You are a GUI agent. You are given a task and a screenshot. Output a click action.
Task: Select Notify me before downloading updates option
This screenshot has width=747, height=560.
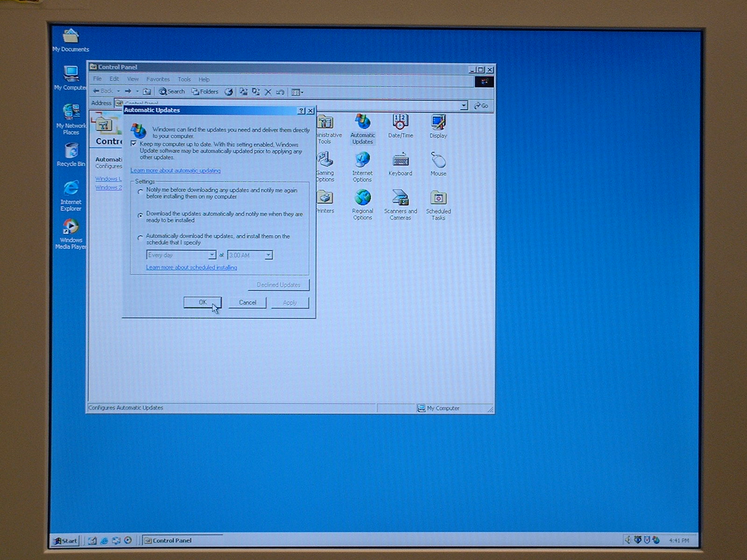tap(140, 192)
